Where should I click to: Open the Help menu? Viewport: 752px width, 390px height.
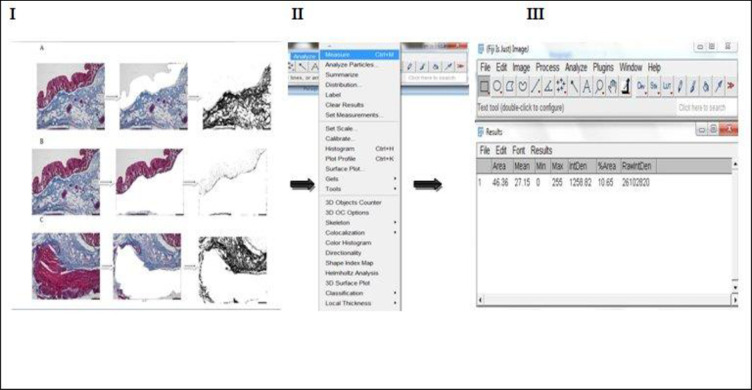(x=654, y=68)
